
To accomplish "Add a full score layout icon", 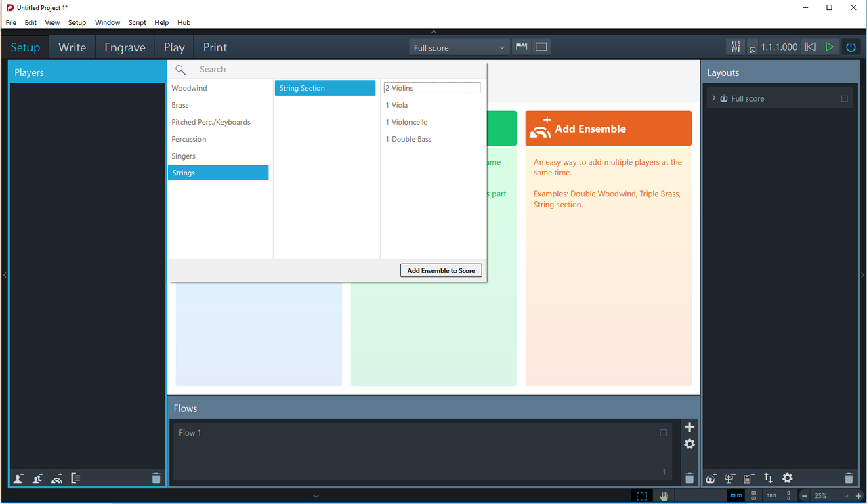I will [711, 478].
